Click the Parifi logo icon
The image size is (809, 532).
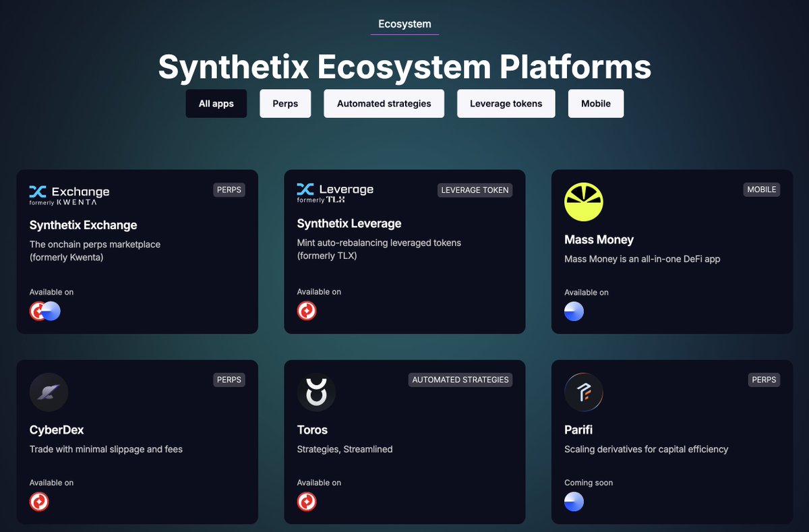tap(583, 392)
